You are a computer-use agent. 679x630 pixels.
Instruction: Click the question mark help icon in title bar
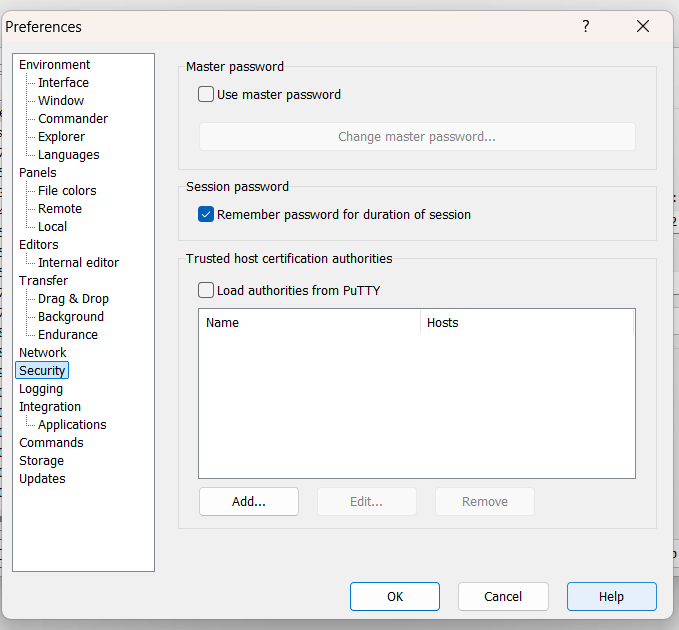586,27
